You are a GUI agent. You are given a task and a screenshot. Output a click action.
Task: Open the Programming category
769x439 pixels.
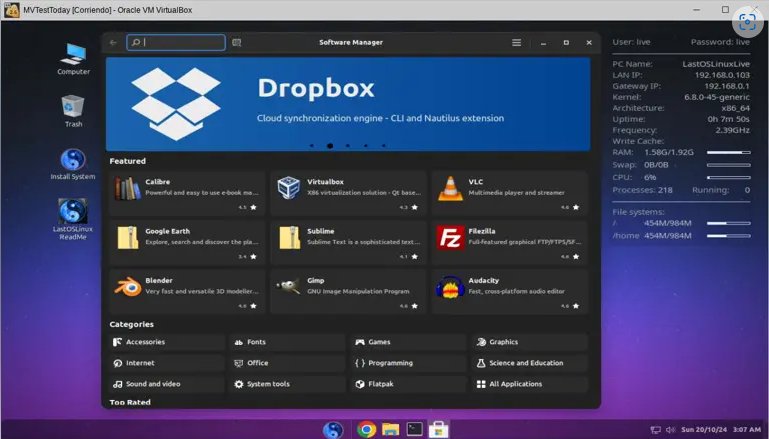[408, 363]
